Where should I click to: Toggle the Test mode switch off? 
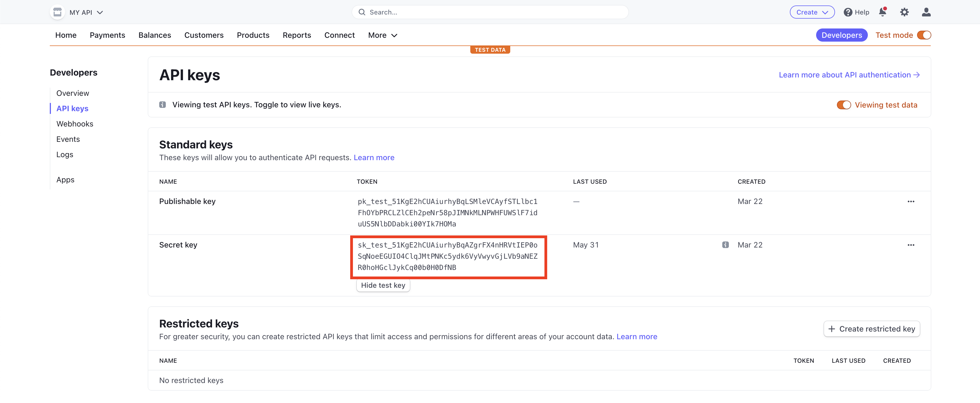[924, 35]
